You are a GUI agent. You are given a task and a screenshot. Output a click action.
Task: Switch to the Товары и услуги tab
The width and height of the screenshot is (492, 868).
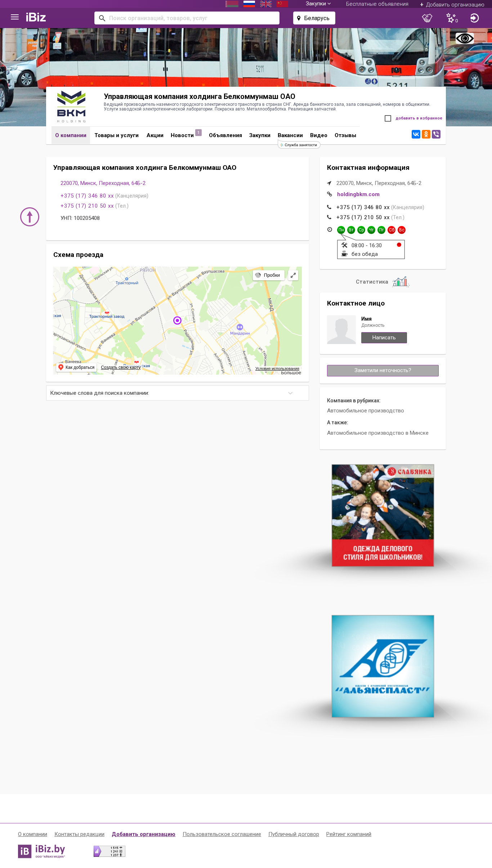[x=117, y=135]
